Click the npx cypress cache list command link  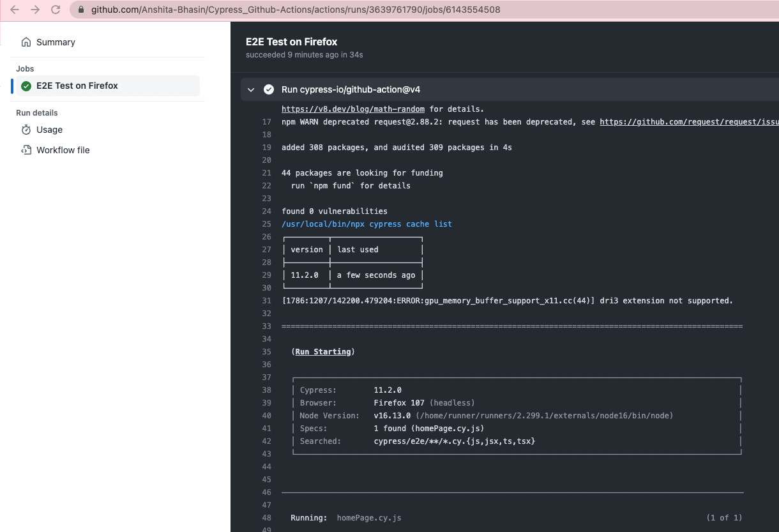(368, 224)
